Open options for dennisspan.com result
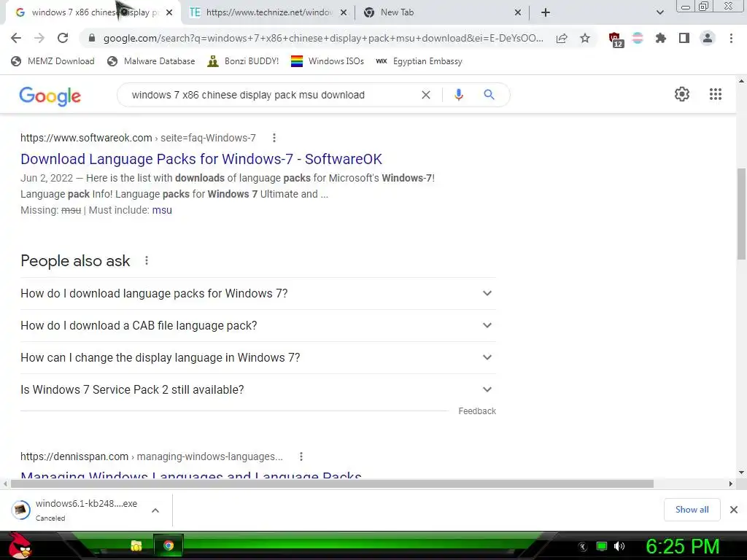Viewport: 747px width, 560px height. tap(301, 456)
